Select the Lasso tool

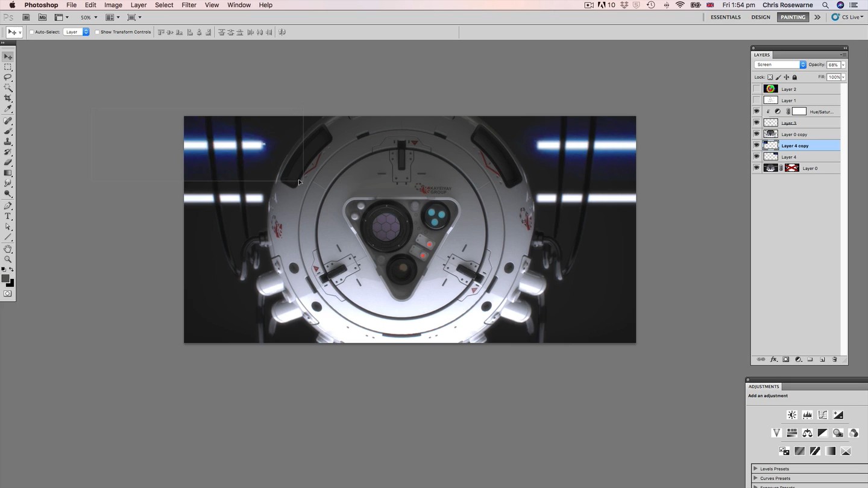click(8, 77)
